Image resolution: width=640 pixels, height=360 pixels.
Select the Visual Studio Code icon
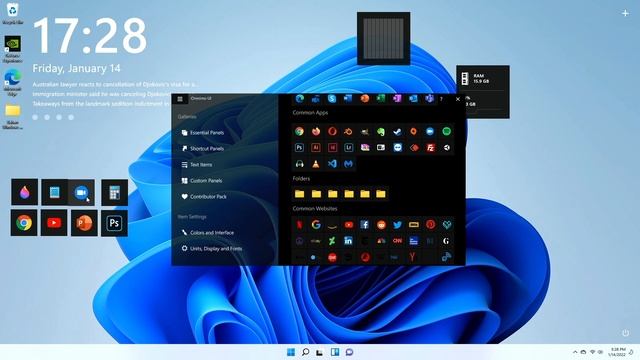[332, 164]
